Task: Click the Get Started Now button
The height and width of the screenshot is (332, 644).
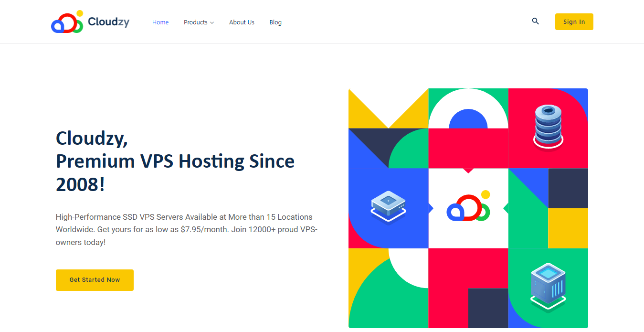Action: [x=95, y=280]
